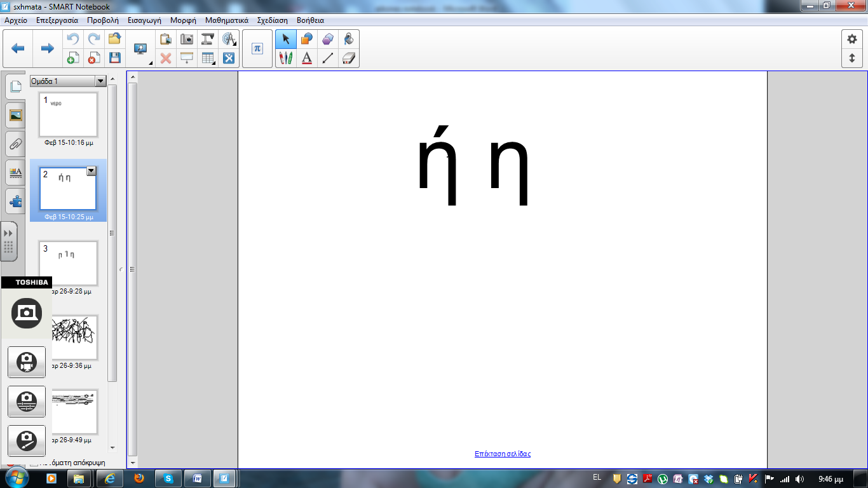Click the Toshiba camera with lines button
Screen dimensions: 868x488
[x=27, y=402]
